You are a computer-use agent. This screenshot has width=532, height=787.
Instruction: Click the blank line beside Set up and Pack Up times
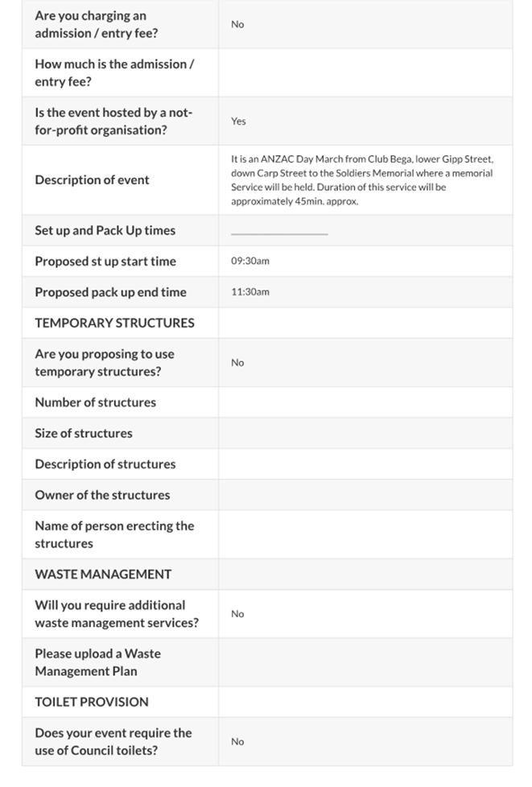[279, 233]
